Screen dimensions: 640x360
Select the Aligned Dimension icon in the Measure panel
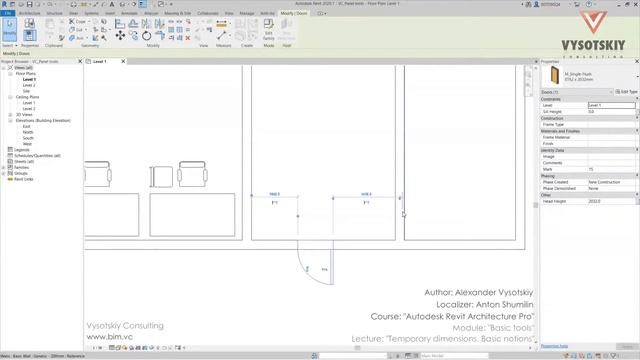(x=222, y=24)
